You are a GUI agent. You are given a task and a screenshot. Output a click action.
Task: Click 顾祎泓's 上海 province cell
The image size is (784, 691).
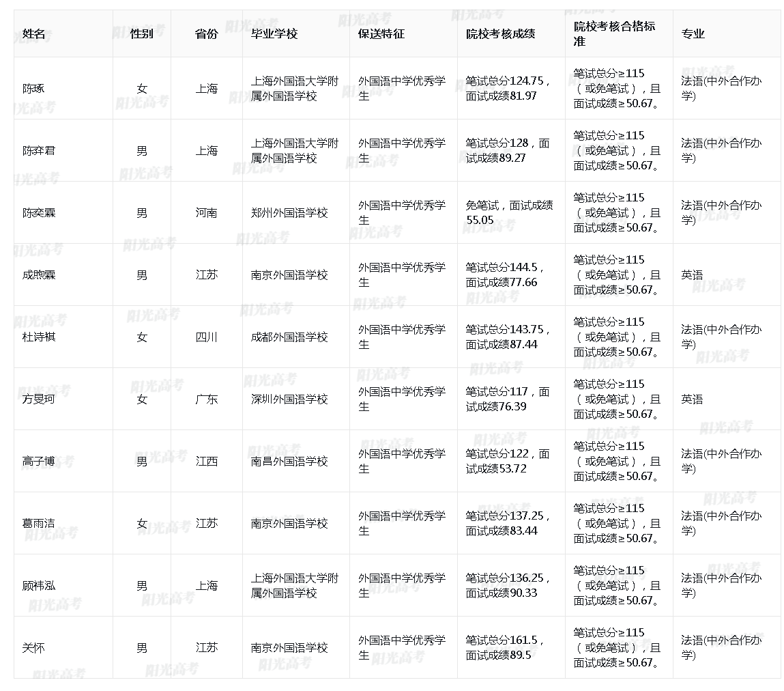tap(206, 585)
